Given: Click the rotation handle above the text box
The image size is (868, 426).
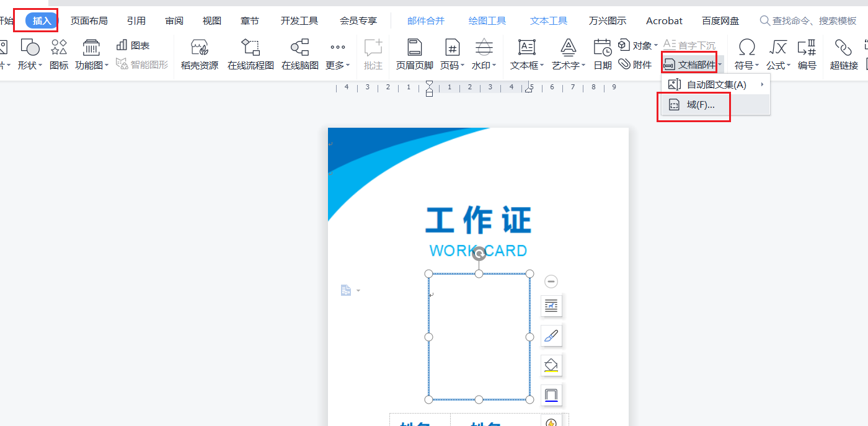Looking at the screenshot, I should (479, 253).
